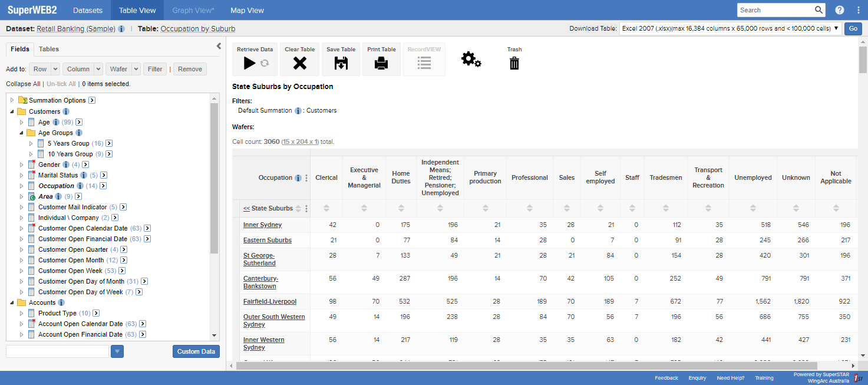Open the table options gear icon

(x=471, y=60)
